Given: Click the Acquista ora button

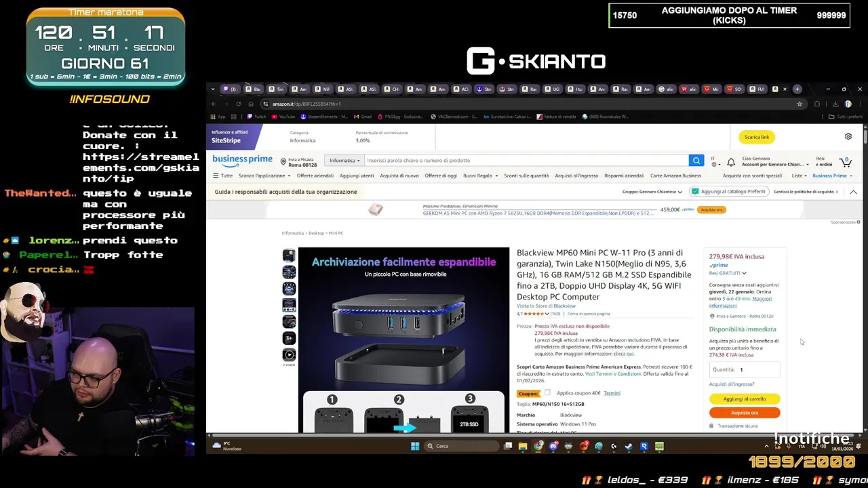Looking at the screenshot, I should (745, 413).
